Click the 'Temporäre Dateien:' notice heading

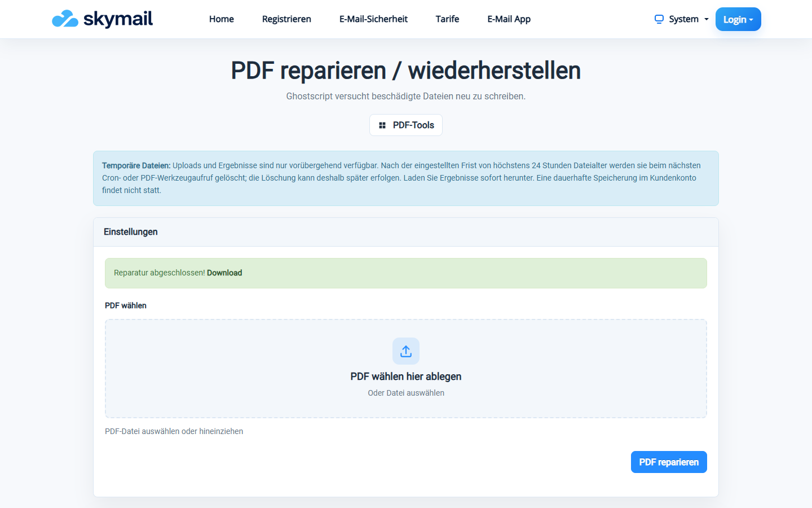[x=136, y=165]
